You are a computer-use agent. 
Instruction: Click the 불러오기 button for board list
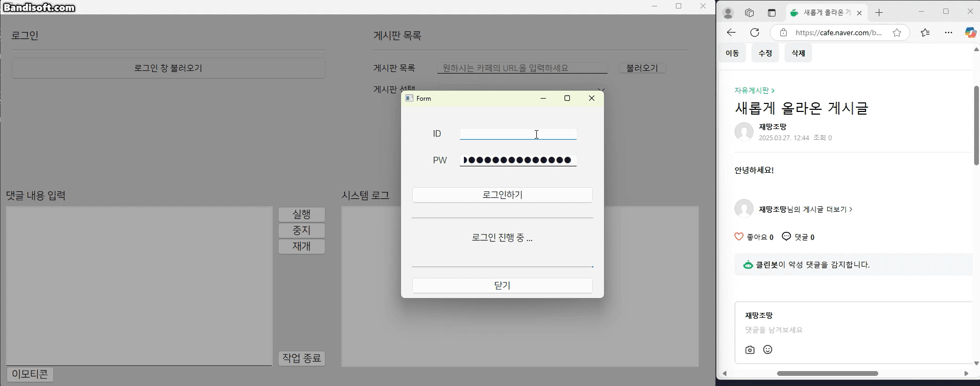pos(642,68)
